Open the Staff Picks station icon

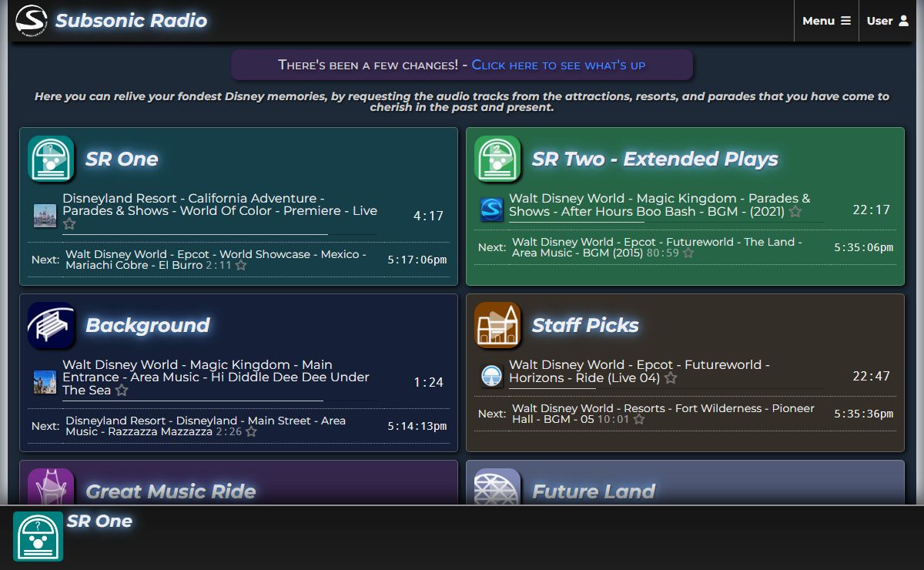click(497, 325)
